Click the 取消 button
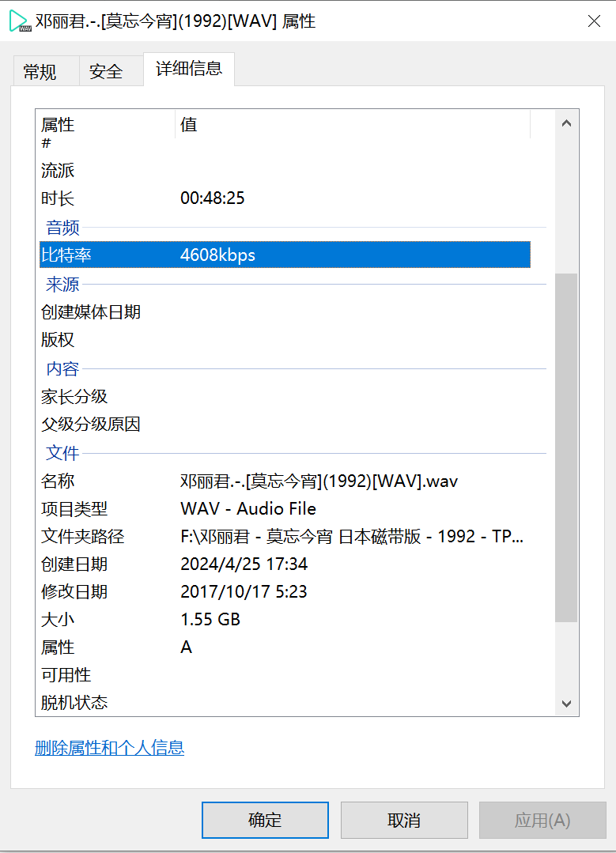 404,820
